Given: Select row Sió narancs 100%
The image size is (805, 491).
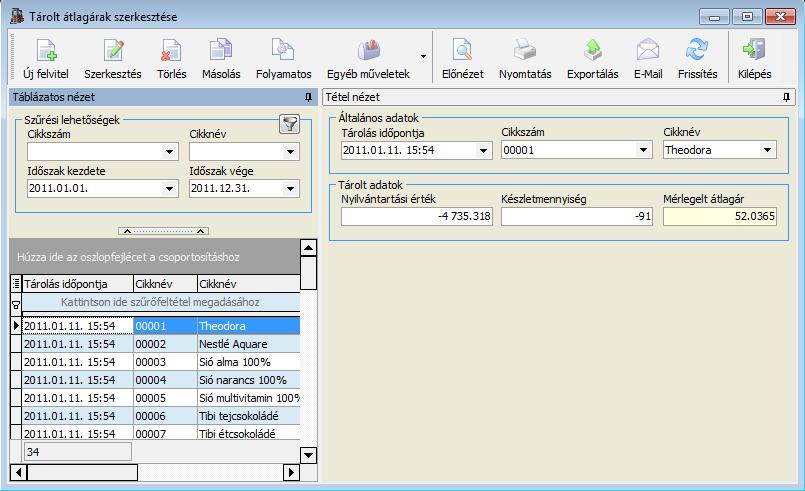Looking at the screenshot, I should pyautogui.click(x=161, y=380).
